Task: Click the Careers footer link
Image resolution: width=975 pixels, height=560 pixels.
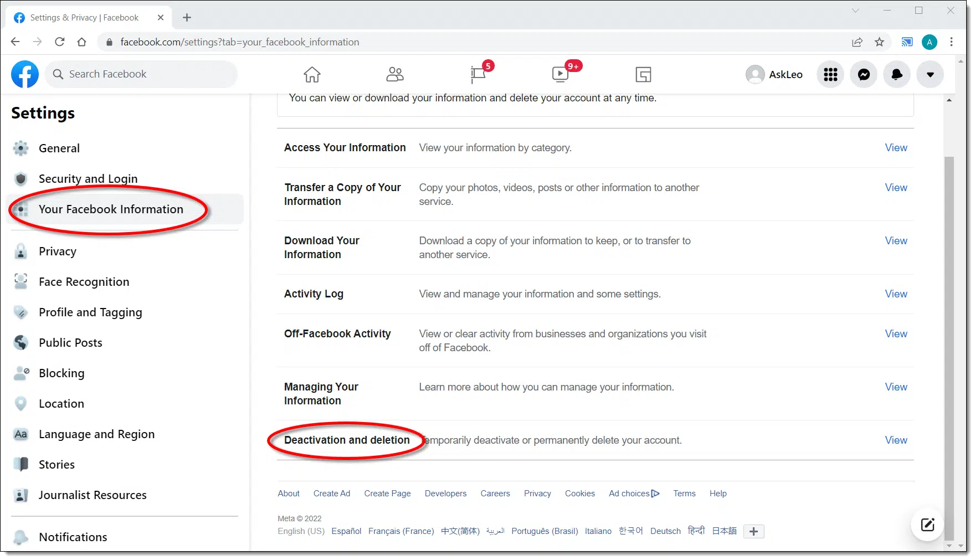Action: [495, 494]
